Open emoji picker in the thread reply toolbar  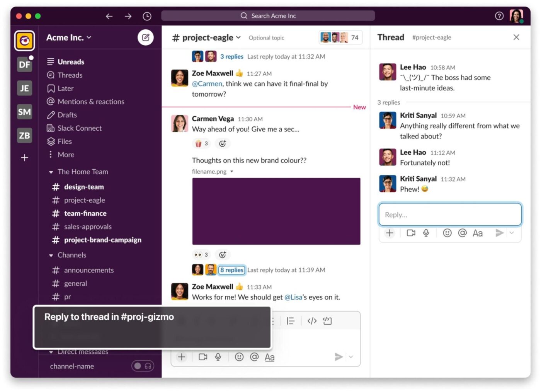pyautogui.click(x=447, y=233)
